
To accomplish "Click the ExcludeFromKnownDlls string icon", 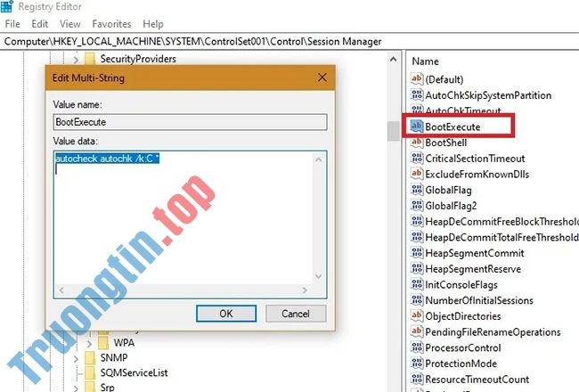I will pyautogui.click(x=417, y=173).
